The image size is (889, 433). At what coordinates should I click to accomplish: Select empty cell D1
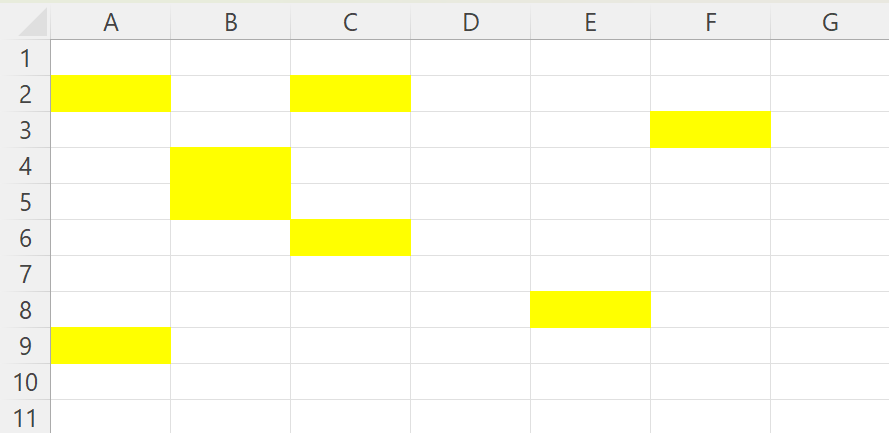[x=471, y=58]
